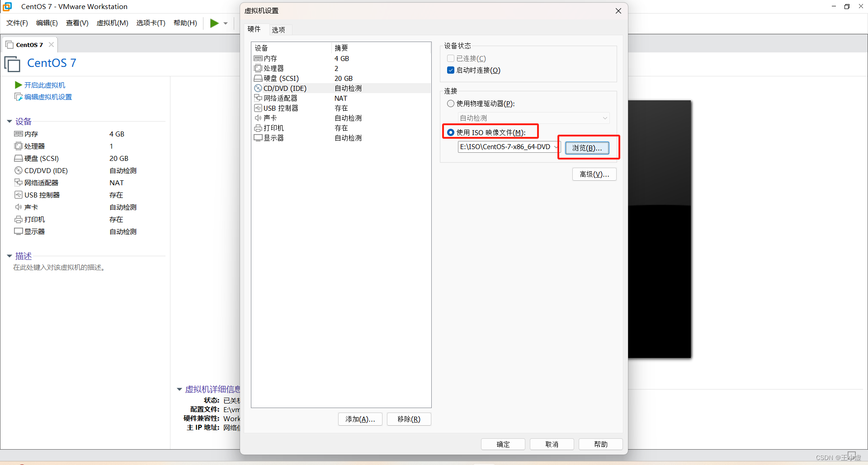
Task: Click the processor icon in the dialog device list
Action: pos(258,68)
